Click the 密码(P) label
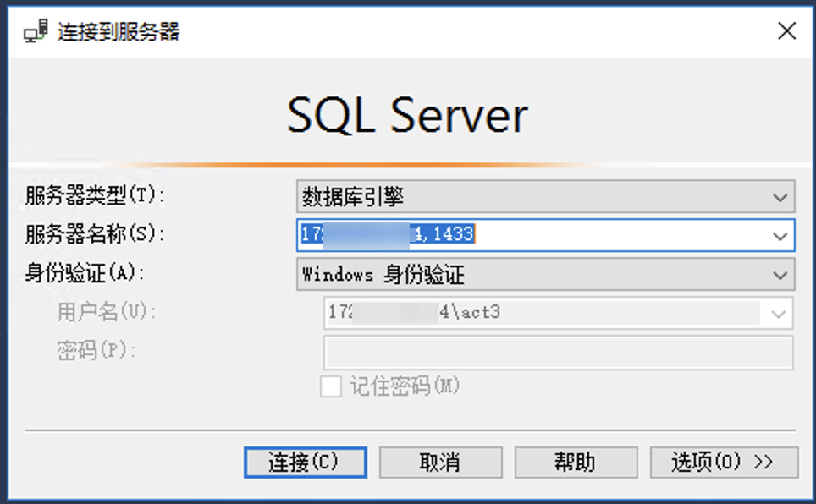 [x=96, y=351]
